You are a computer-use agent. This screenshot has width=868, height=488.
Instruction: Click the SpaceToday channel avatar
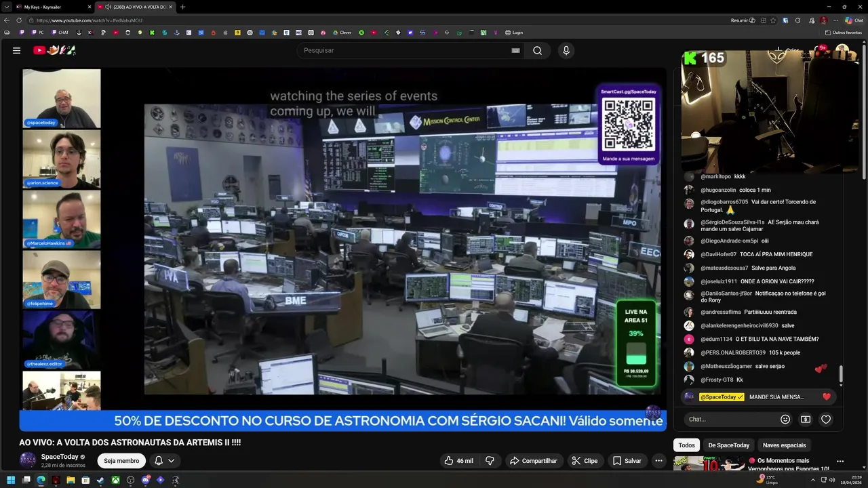click(28, 460)
